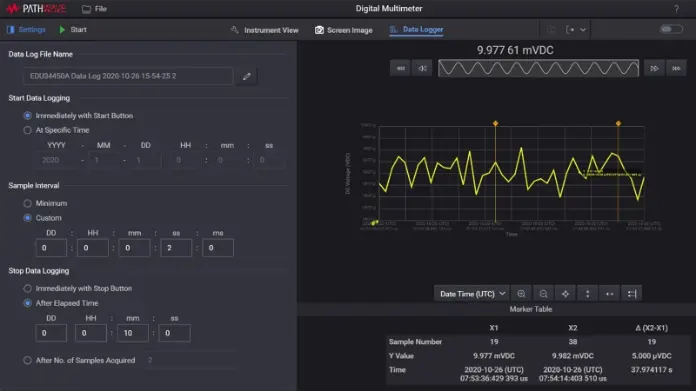
Task: Step back one in data overview
Action: (422, 68)
